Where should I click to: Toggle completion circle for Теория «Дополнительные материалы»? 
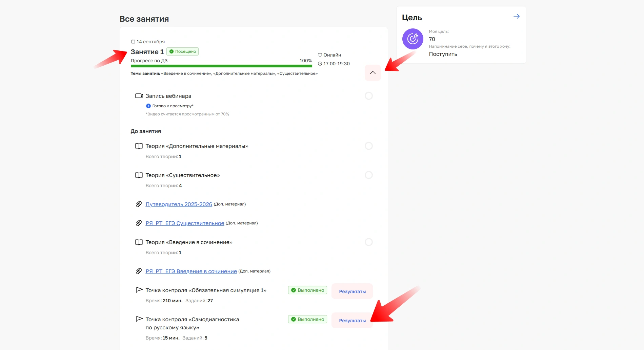click(368, 146)
